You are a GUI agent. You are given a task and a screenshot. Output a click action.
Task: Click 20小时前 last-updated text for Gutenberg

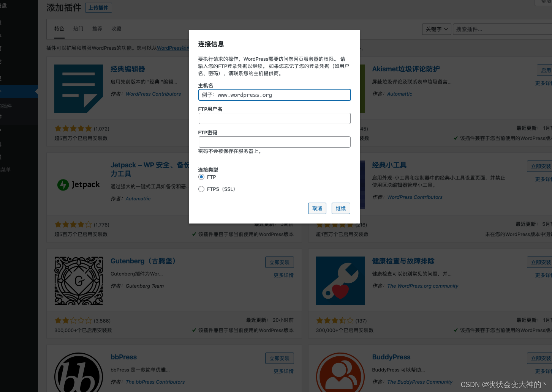pos(283,320)
